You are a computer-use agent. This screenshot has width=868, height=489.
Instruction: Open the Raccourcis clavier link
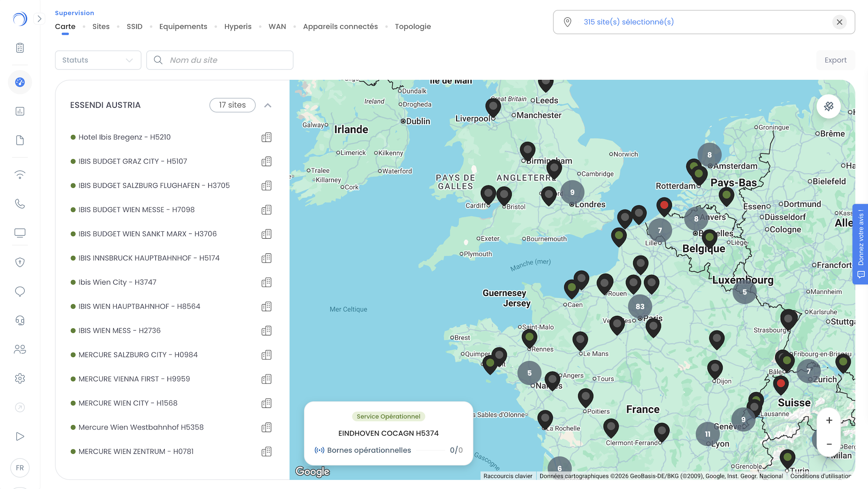508,476
